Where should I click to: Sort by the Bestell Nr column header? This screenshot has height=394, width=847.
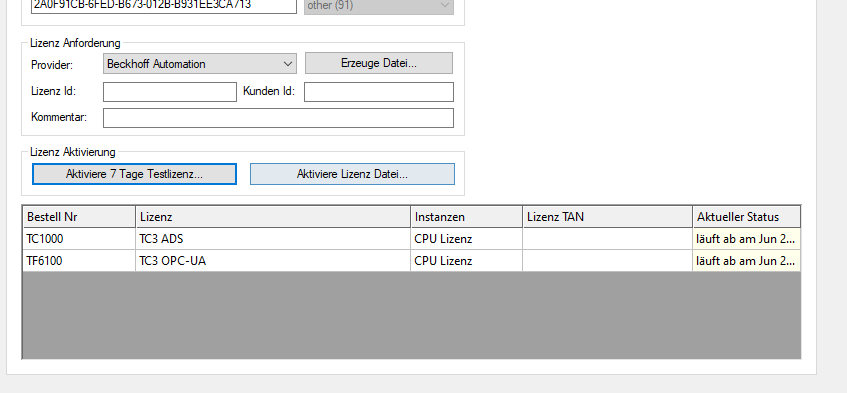tap(79, 217)
